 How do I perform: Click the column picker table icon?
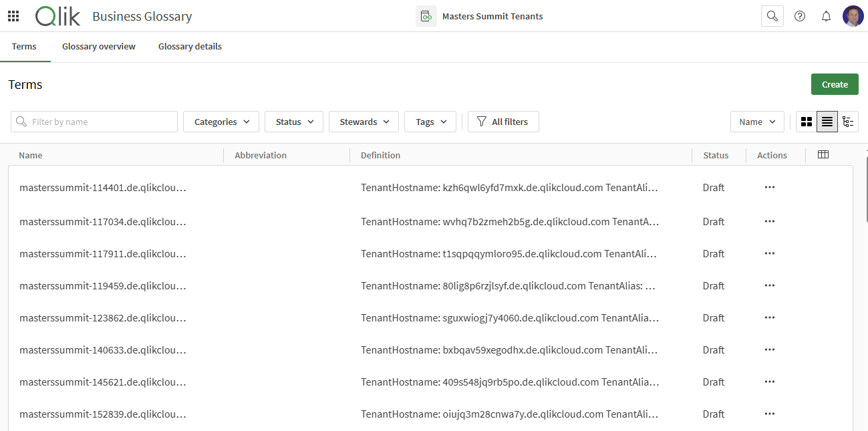823,154
